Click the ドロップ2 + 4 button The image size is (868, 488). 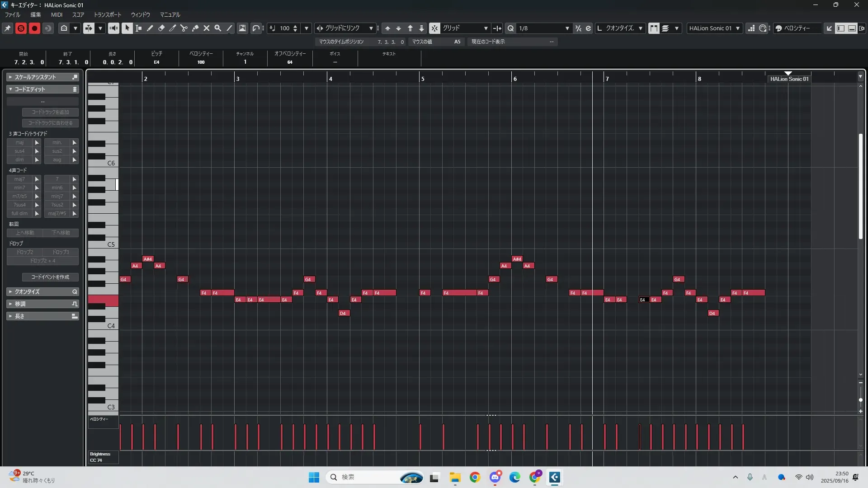coord(43,261)
